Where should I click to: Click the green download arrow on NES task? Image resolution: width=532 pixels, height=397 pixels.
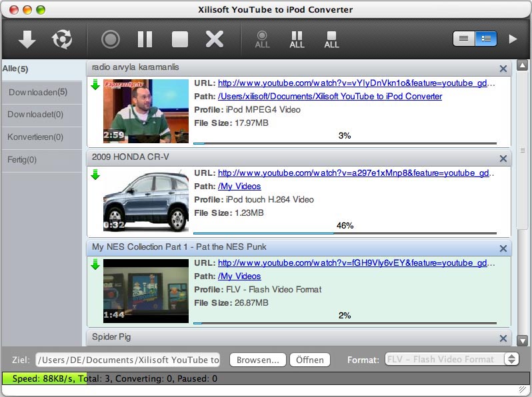[x=95, y=264]
